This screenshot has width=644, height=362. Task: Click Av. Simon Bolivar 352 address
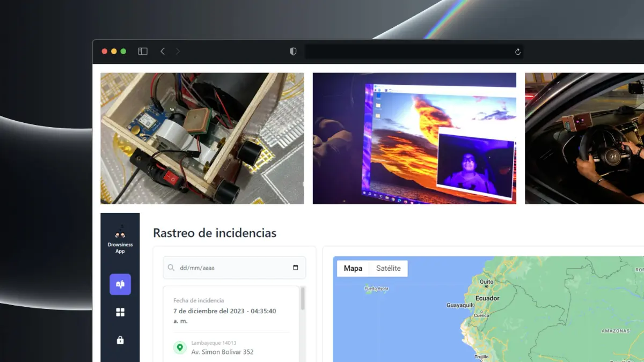point(223,352)
